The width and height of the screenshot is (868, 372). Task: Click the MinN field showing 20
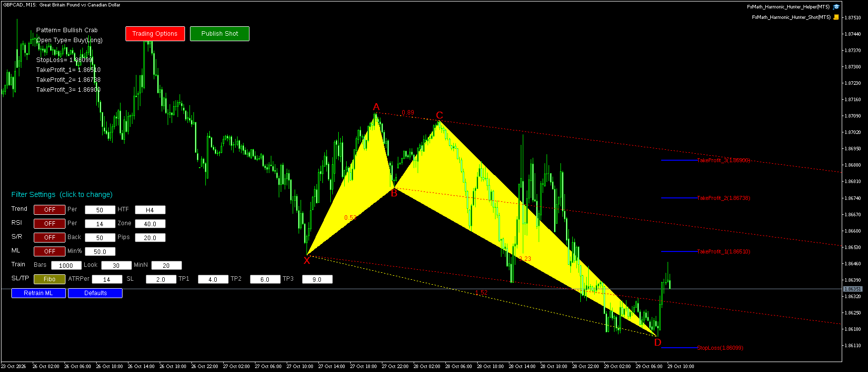tap(167, 265)
